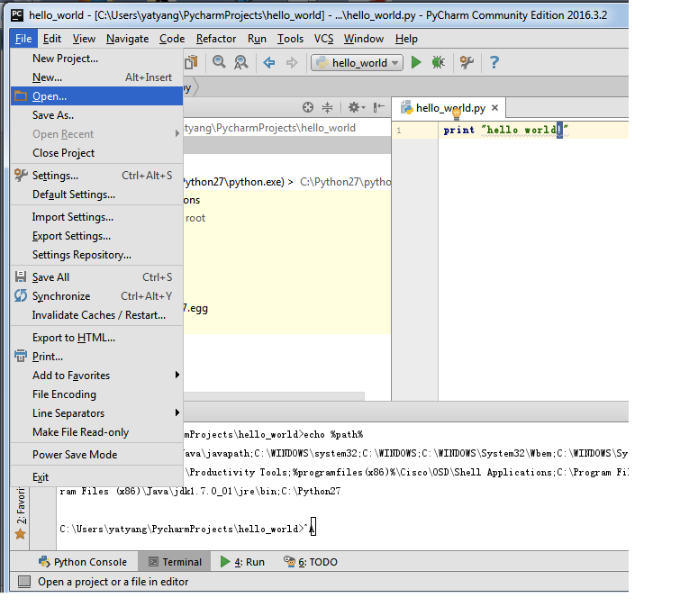Image resolution: width=680 pixels, height=616 pixels.
Task: Open the Code menu
Action: pyautogui.click(x=172, y=39)
